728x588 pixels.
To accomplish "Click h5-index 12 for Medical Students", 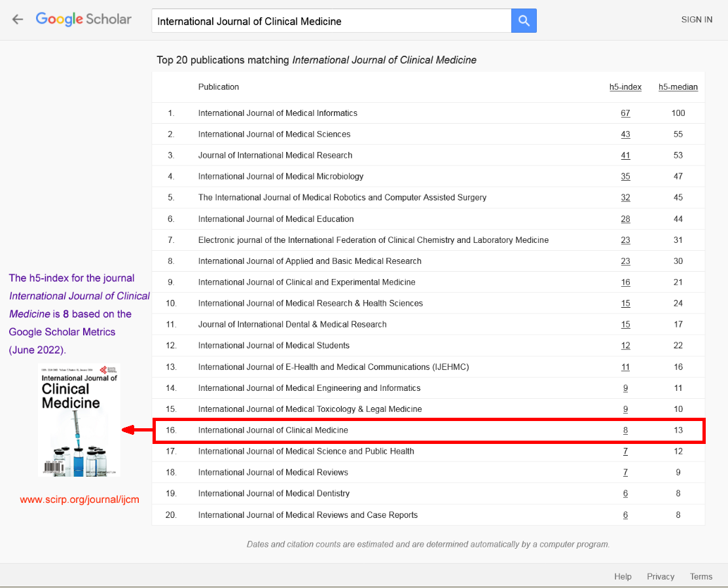I will click(x=625, y=345).
